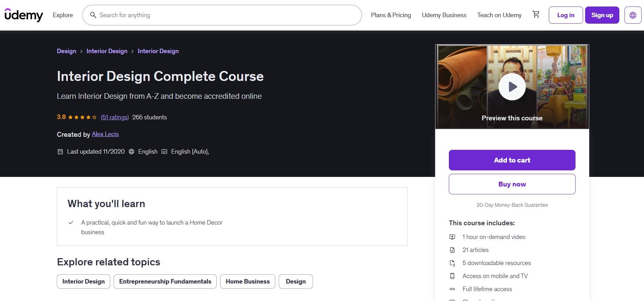Go to last Interior Design breadcrumb

pos(158,51)
